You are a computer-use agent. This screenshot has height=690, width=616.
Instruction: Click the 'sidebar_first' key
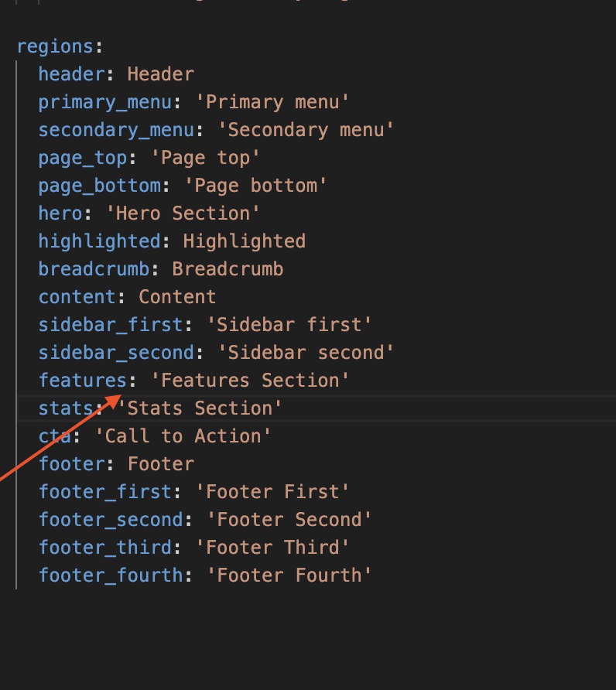coord(111,325)
